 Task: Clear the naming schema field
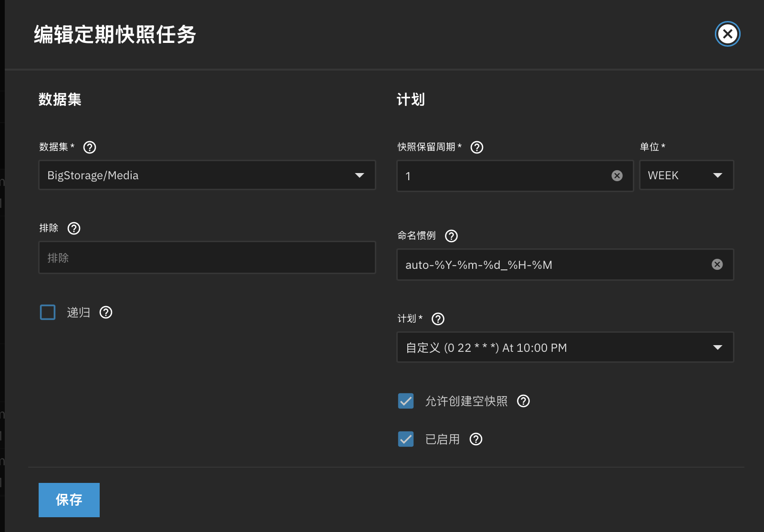717,265
